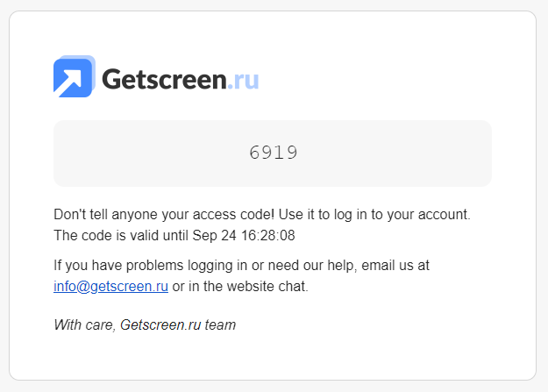Image resolution: width=548 pixels, height=392 pixels.
Task: Click the "If you have problems logging in" line
Action: click(241, 266)
